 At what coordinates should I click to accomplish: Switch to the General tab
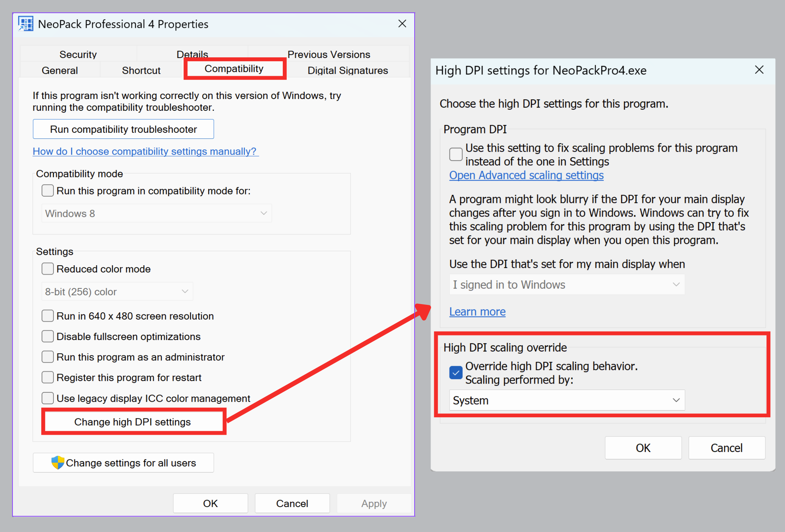click(x=60, y=70)
